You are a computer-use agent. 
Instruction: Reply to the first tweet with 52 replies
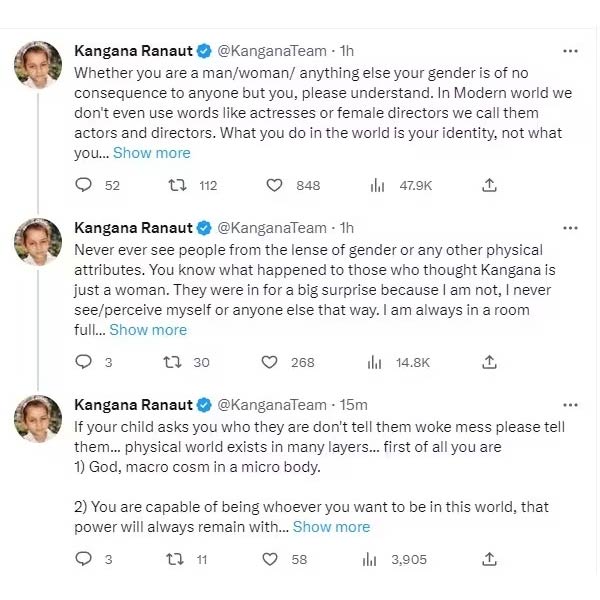click(x=84, y=185)
